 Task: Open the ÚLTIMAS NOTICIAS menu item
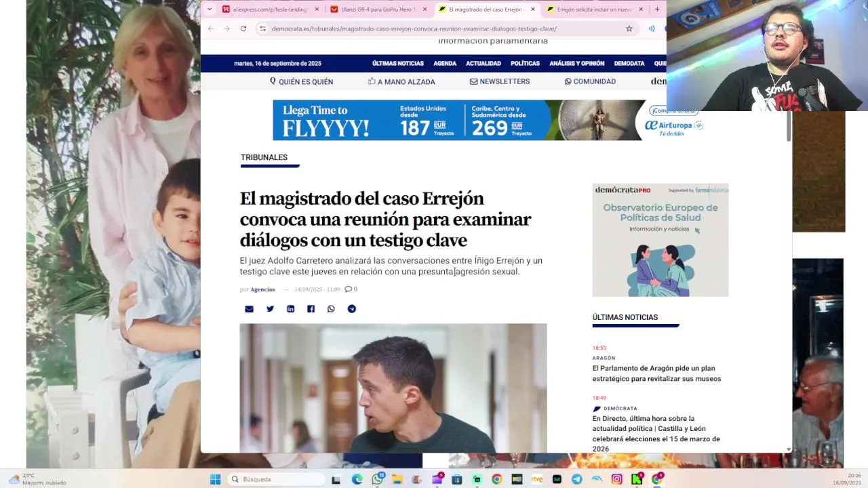click(398, 64)
